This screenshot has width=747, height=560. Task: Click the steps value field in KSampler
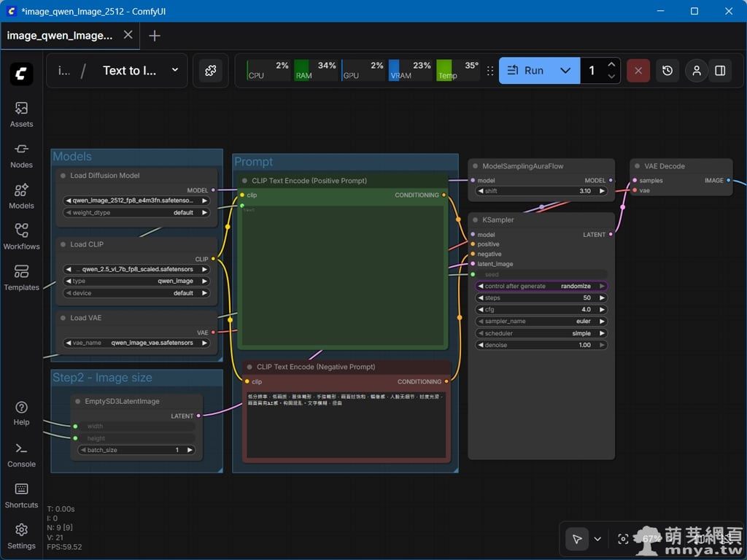coord(541,298)
